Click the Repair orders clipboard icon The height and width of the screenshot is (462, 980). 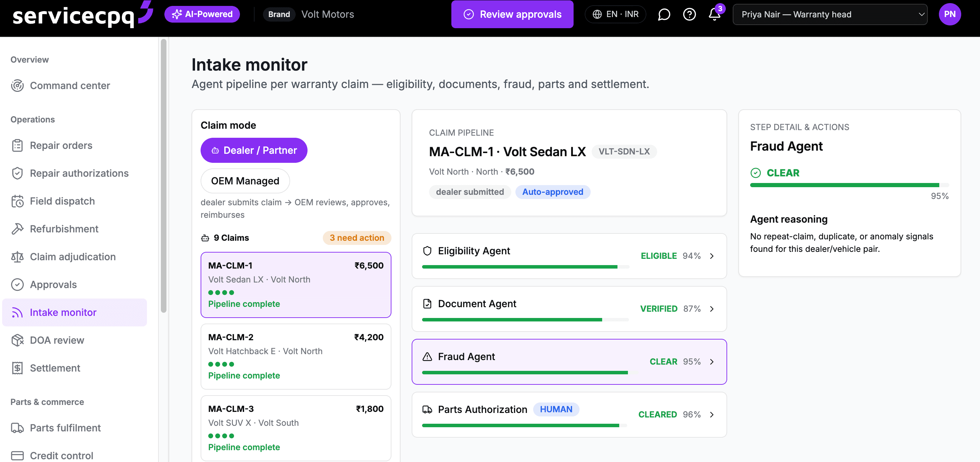click(x=17, y=145)
